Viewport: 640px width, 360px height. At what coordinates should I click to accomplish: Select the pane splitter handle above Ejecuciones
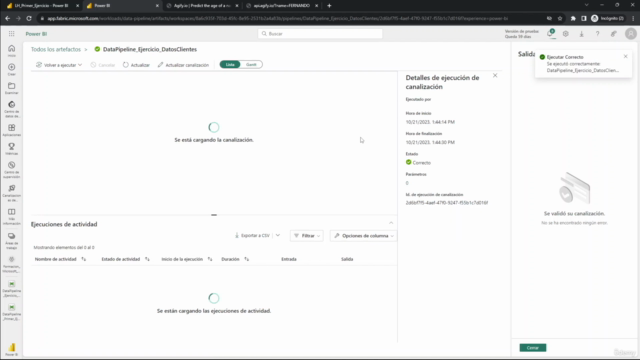pyautogui.click(x=214, y=215)
